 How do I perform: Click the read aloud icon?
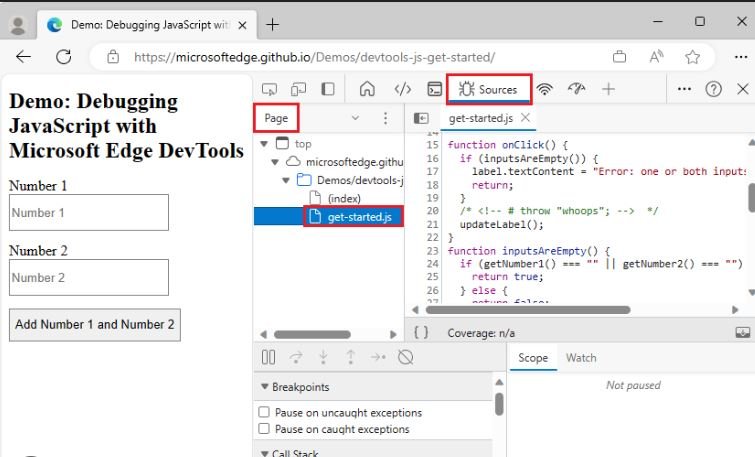(656, 57)
